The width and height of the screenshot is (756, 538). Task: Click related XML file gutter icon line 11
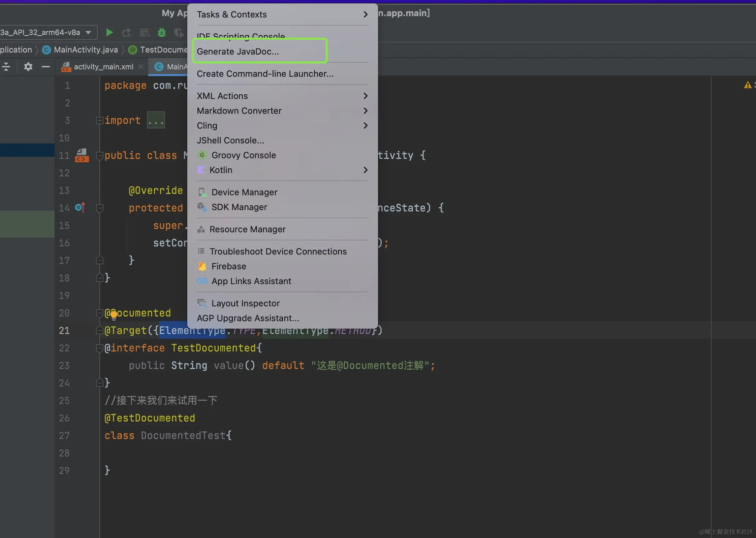tap(82, 155)
